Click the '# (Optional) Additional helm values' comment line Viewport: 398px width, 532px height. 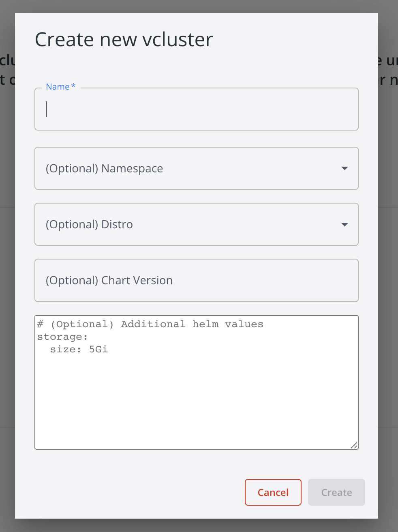(x=150, y=324)
